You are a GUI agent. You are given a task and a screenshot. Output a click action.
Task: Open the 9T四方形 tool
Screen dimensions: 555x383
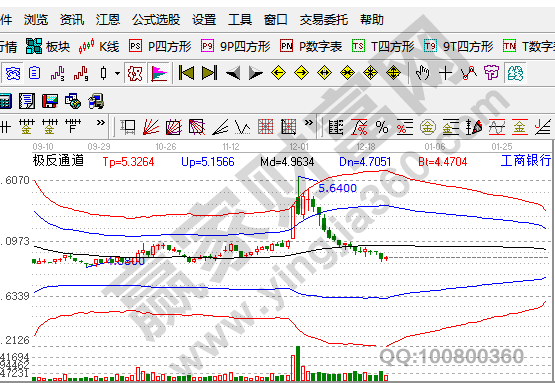click(459, 46)
